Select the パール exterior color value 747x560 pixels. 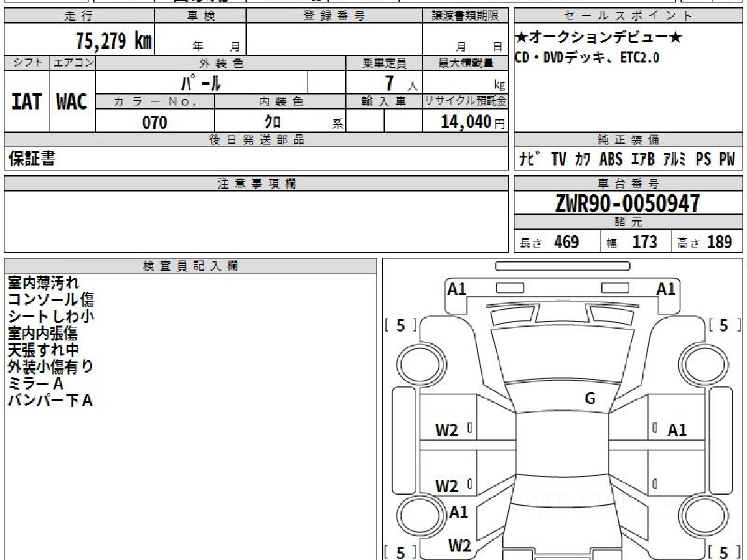(201, 83)
